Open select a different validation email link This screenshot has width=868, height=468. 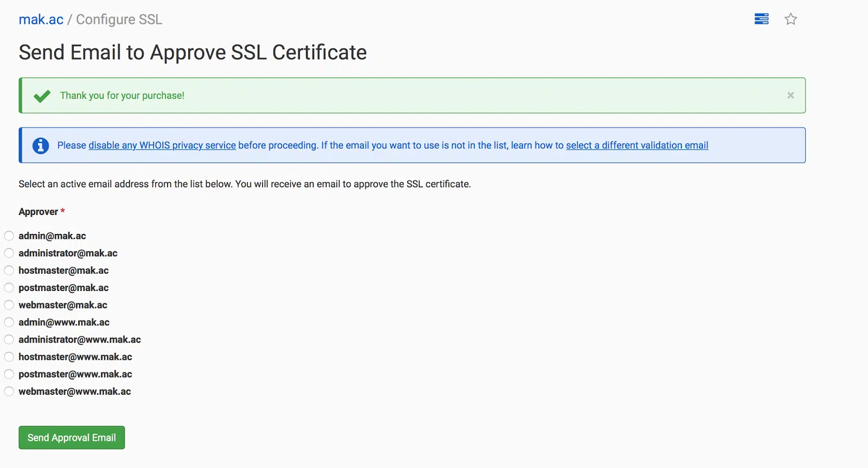coord(637,146)
